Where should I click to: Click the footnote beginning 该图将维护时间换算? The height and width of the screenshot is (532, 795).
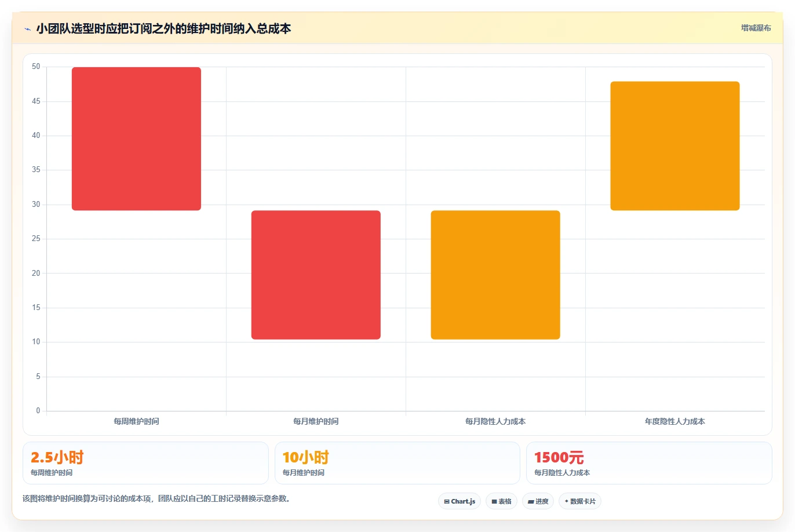156,498
